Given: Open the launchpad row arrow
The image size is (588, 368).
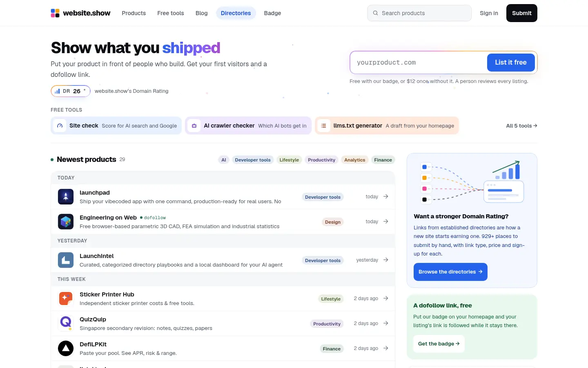Looking at the screenshot, I should [x=385, y=197].
